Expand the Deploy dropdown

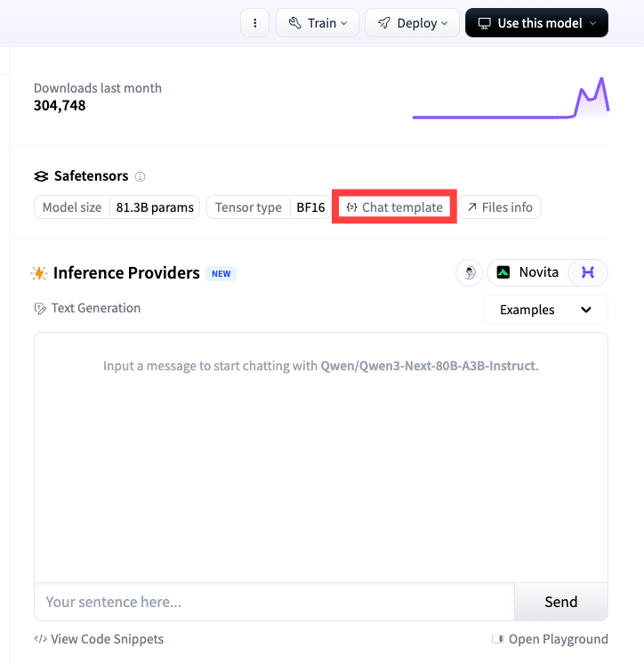point(412,23)
